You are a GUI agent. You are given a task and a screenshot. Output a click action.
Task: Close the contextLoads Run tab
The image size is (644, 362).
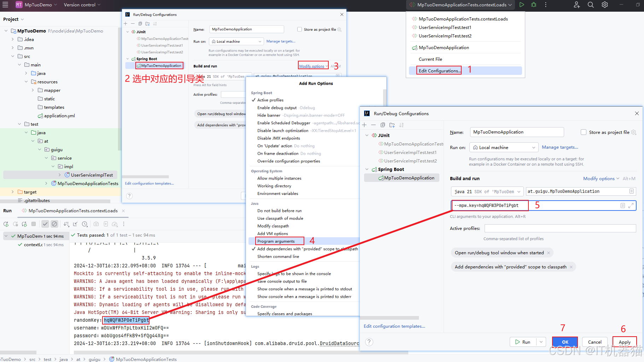(123, 211)
